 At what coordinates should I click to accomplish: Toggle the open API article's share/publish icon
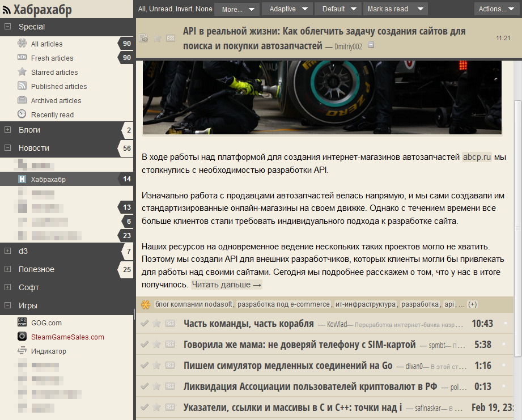pos(144,38)
